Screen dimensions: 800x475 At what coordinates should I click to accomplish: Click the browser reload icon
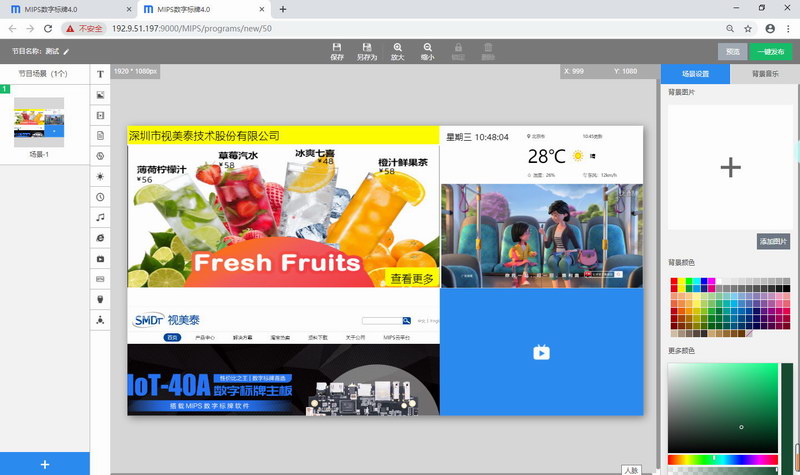[x=48, y=29]
